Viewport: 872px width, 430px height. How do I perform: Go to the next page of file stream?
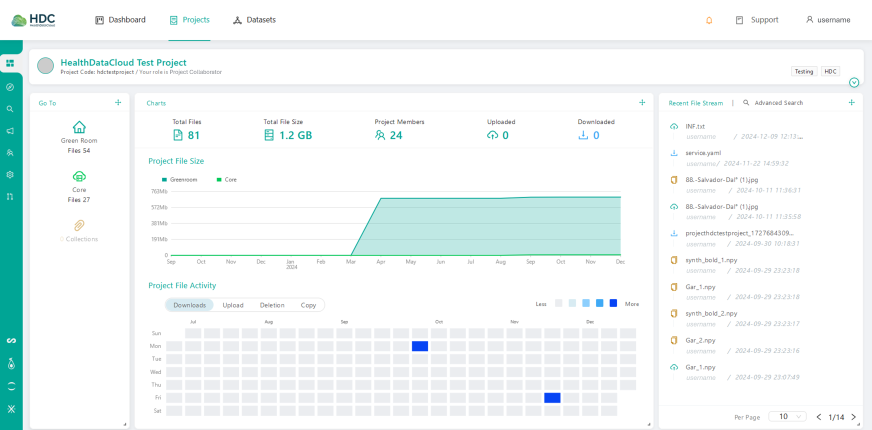click(x=854, y=417)
